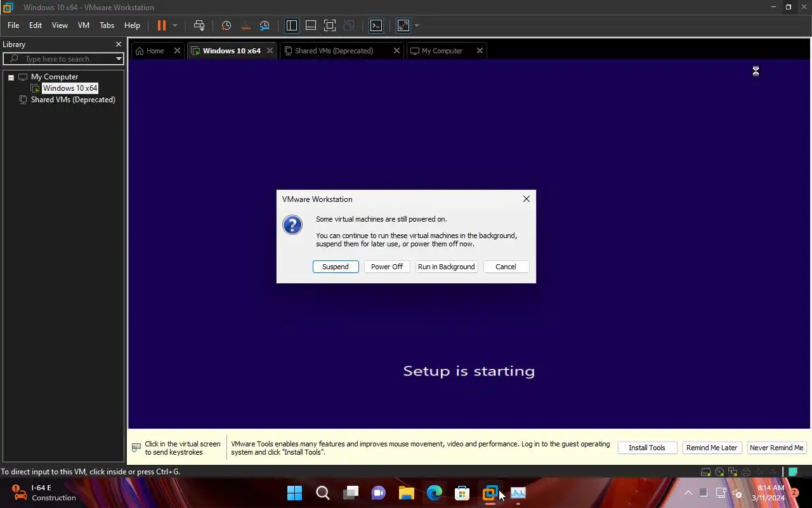Click the VMware Workstation taskbar icon
Viewport: 812px width, 508px height.
point(490,493)
